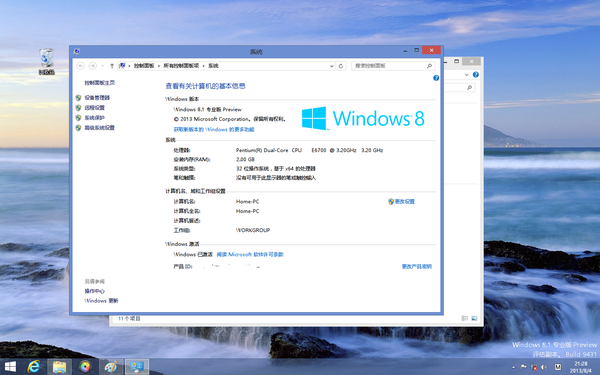The image size is (600, 375).
Task: Go up one level with the up arrow
Action: pyautogui.click(x=112, y=66)
